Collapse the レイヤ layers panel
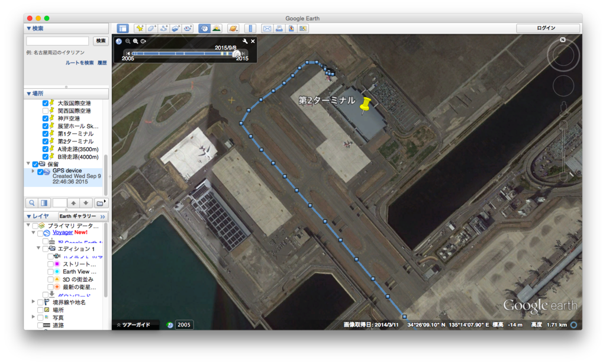 (x=28, y=216)
